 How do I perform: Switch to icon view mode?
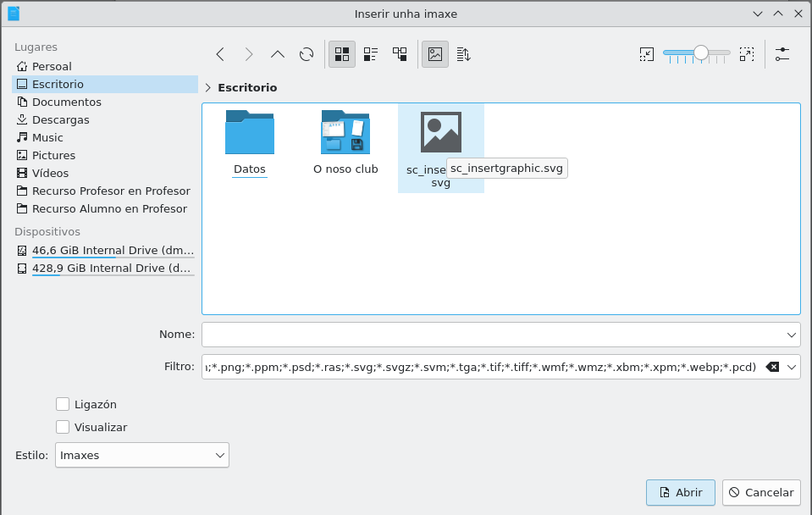342,54
